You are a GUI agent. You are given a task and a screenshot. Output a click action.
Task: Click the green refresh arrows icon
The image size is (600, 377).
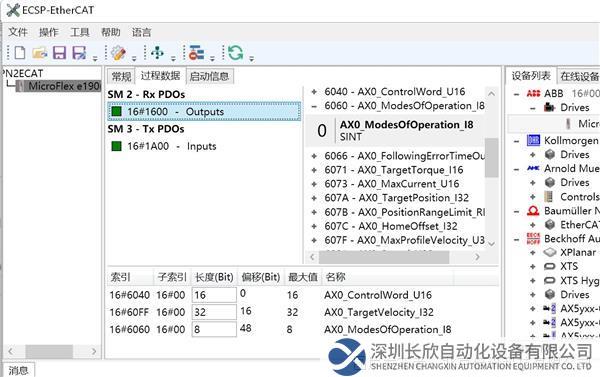(235, 52)
